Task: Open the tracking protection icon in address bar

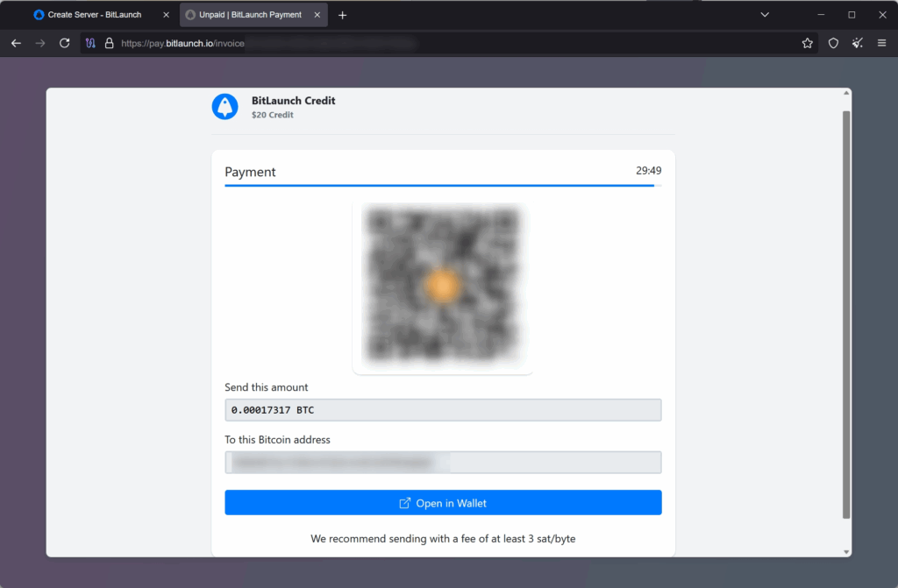Action: pos(90,43)
